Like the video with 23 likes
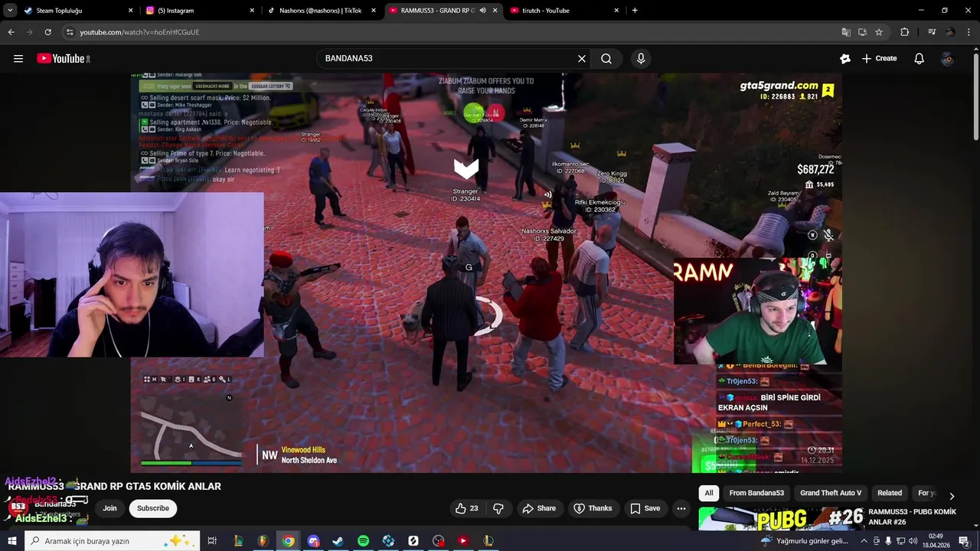The image size is (980, 551). (x=466, y=508)
